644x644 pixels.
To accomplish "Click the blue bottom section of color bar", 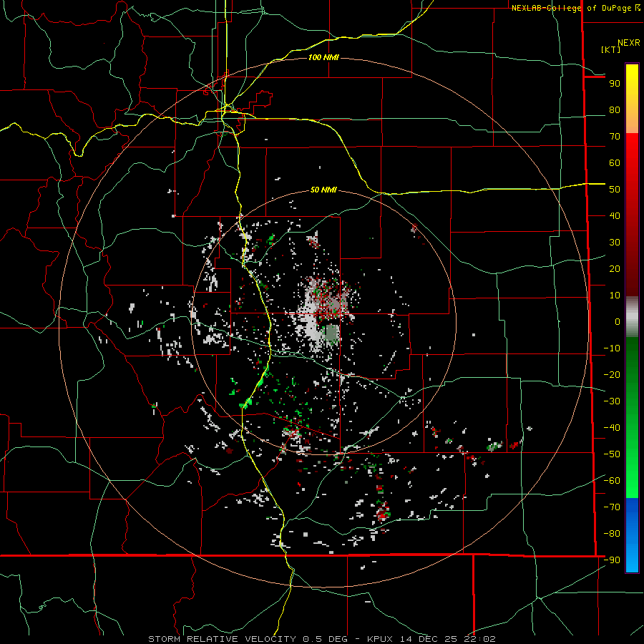I will [632, 535].
